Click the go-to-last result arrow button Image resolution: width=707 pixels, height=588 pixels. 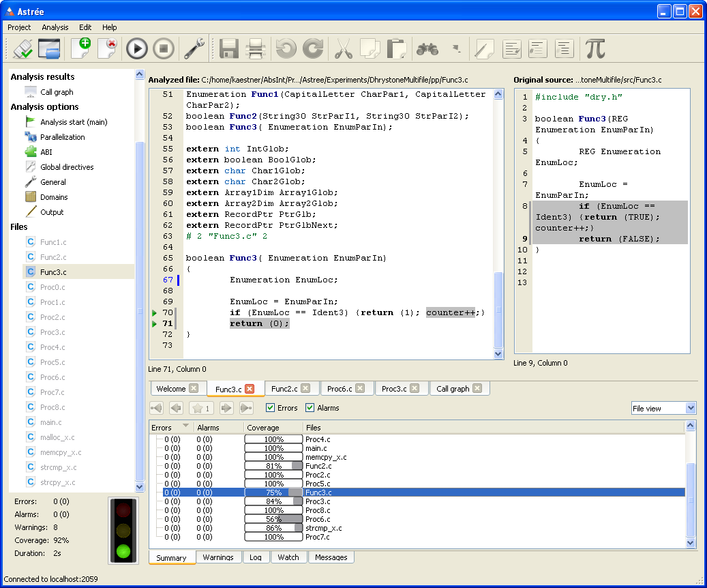(x=246, y=408)
